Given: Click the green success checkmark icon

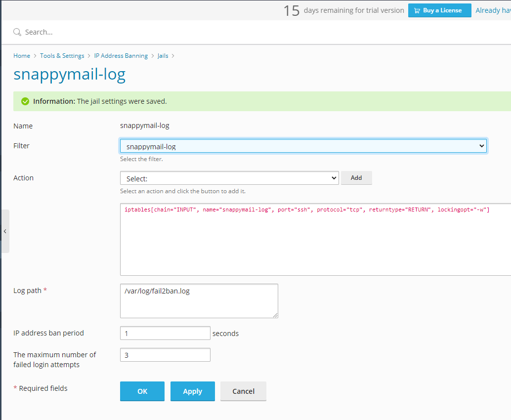Looking at the screenshot, I should point(25,101).
